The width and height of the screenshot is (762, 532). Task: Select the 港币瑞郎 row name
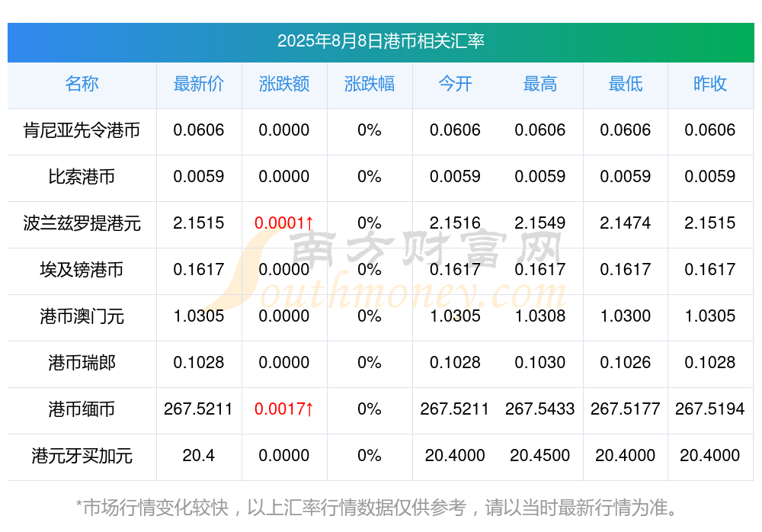[x=82, y=363]
